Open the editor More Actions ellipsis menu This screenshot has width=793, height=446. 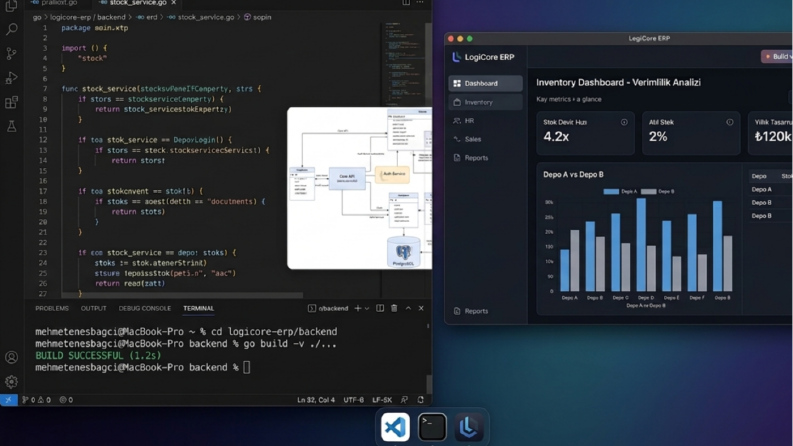pyautogui.click(x=420, y=3)
